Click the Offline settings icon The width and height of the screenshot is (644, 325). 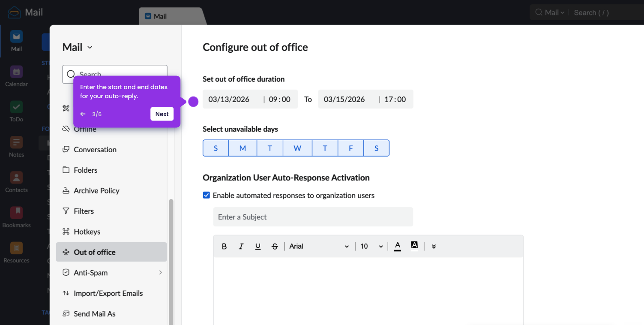point(66,129)
